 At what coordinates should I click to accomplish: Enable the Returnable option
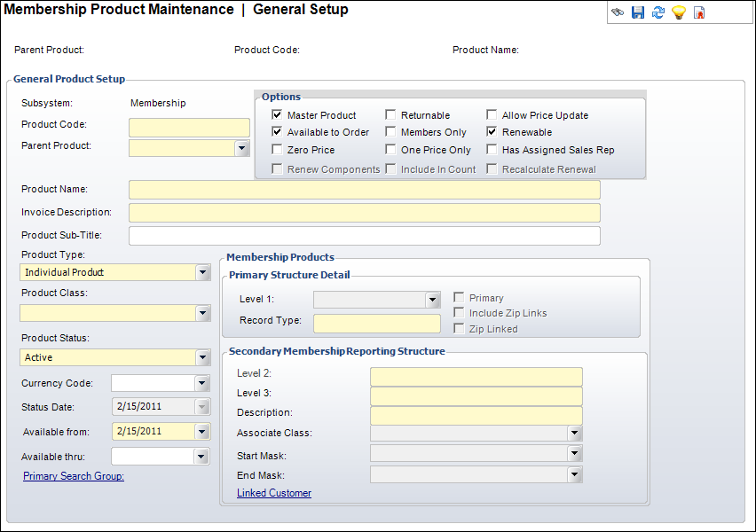[x=391, y=115]
